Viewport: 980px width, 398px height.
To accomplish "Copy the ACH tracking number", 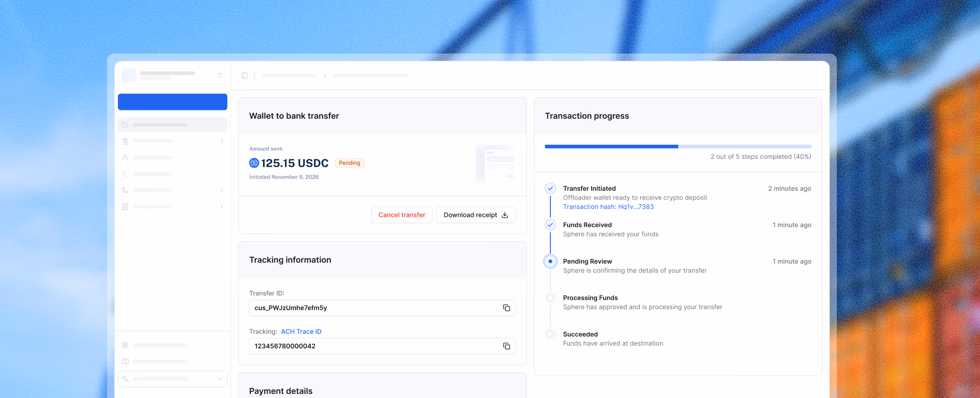I will pyautogui.click(x=506, y=346).
